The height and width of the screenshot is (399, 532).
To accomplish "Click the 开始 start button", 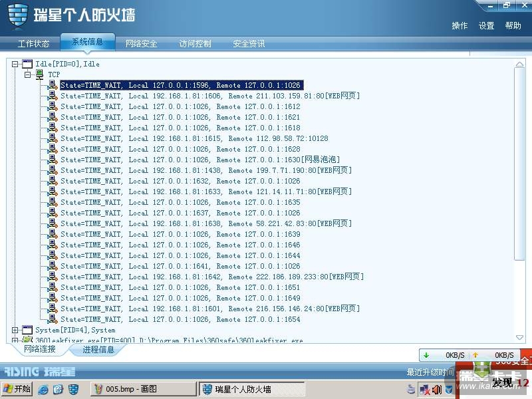I will [17, 389].
